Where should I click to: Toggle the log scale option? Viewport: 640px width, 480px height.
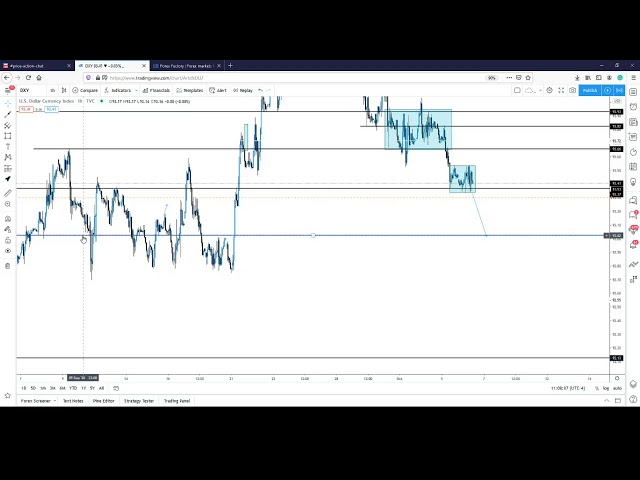click(606, 388)
